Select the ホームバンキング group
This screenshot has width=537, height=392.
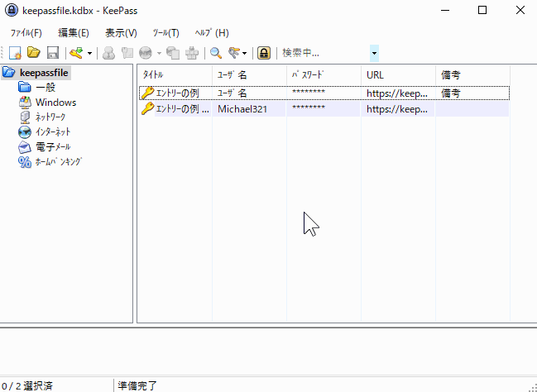pyautogui.click(x=59, y=161)
